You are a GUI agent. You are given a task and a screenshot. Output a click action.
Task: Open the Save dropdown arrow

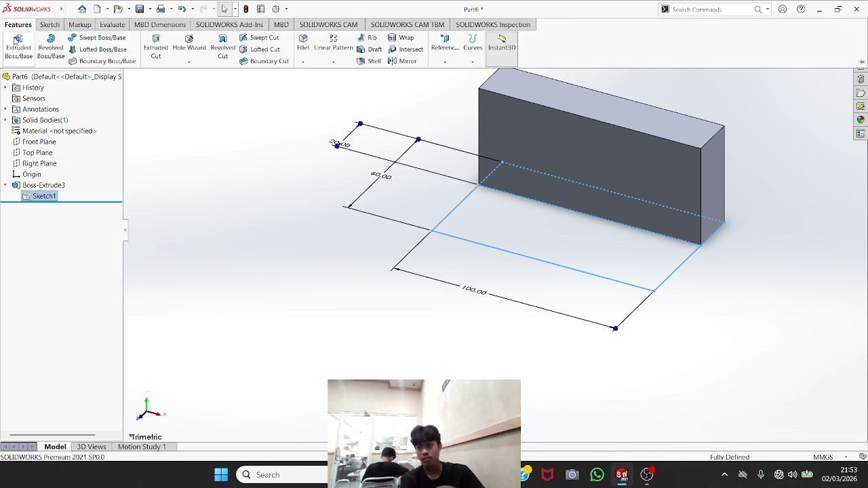click(x=149, y=9)
